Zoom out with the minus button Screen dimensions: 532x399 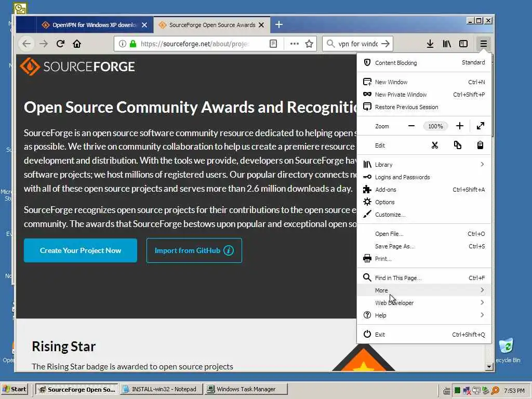(411, 126)
